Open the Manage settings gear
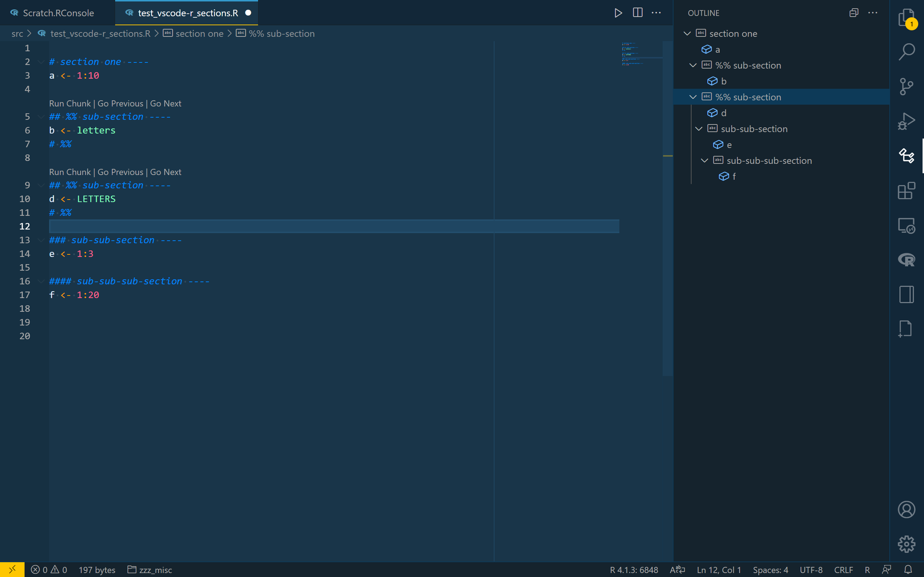The image size is (924, 577). (x=906, y=544)
